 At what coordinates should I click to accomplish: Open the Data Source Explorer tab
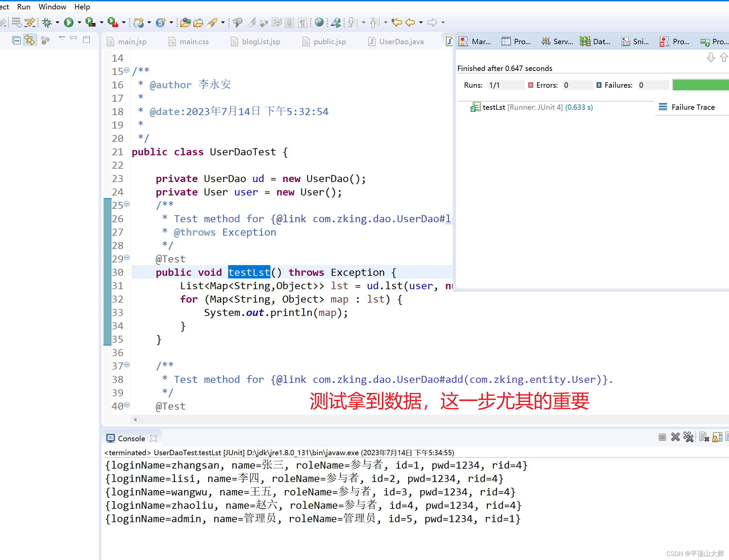click(596, 42)
